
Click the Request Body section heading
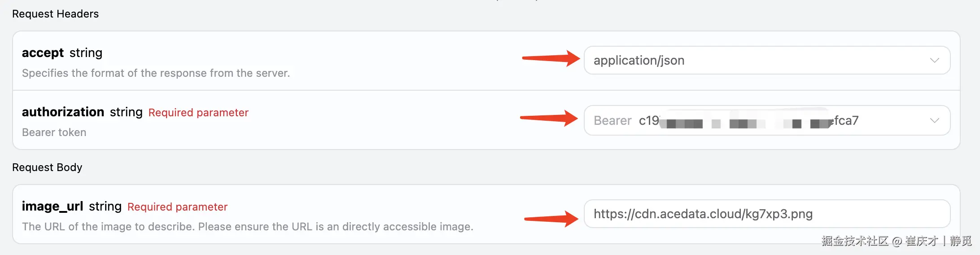pyautogui.click(x=47, y=167)
